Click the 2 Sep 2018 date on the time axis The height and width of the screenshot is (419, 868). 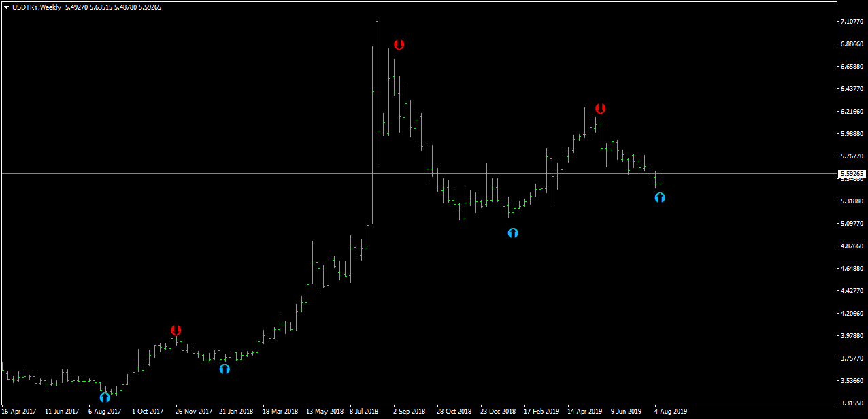(x=408, y=412)
